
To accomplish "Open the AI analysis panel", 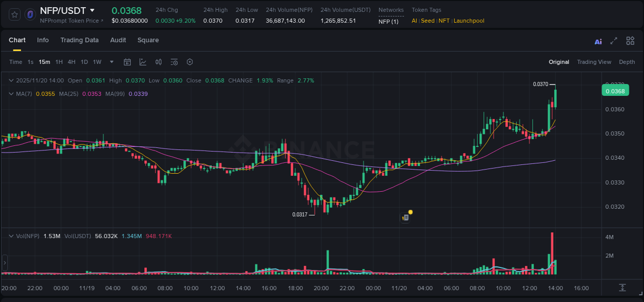I will 598,41.
